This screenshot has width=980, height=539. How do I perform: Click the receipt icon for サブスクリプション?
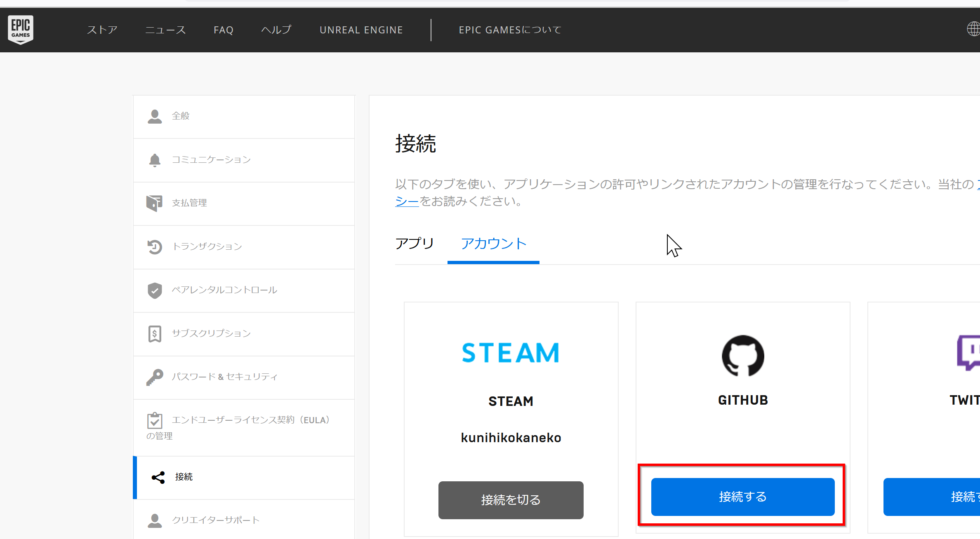pyautogui.click(x=155, y=334)
